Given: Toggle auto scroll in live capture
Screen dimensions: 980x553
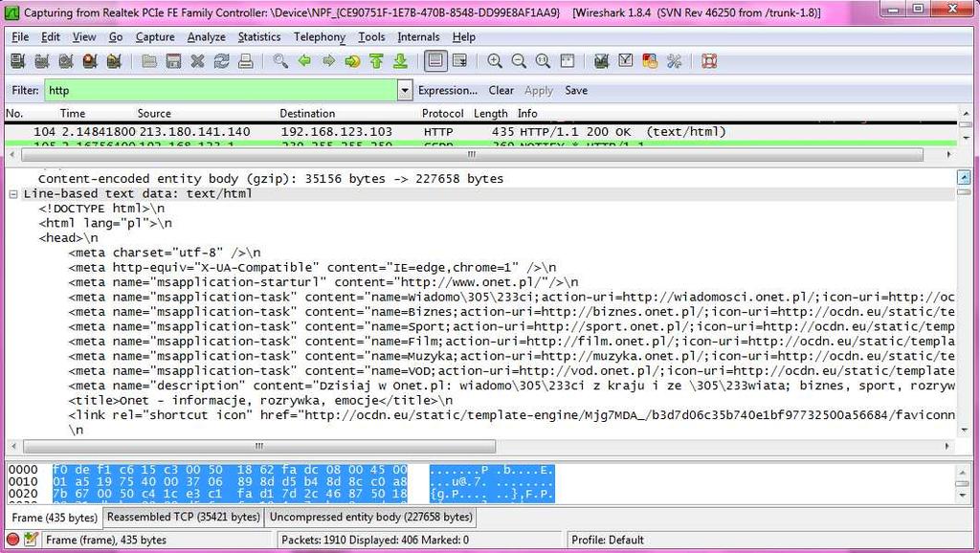Looking at the screenshot, I should click(459, 61).
